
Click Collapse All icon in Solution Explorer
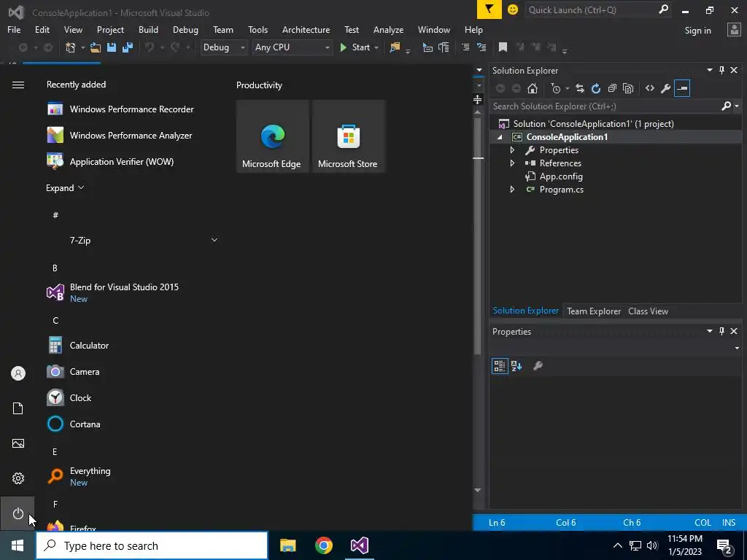pyautogui.click(x=612, y=88)
